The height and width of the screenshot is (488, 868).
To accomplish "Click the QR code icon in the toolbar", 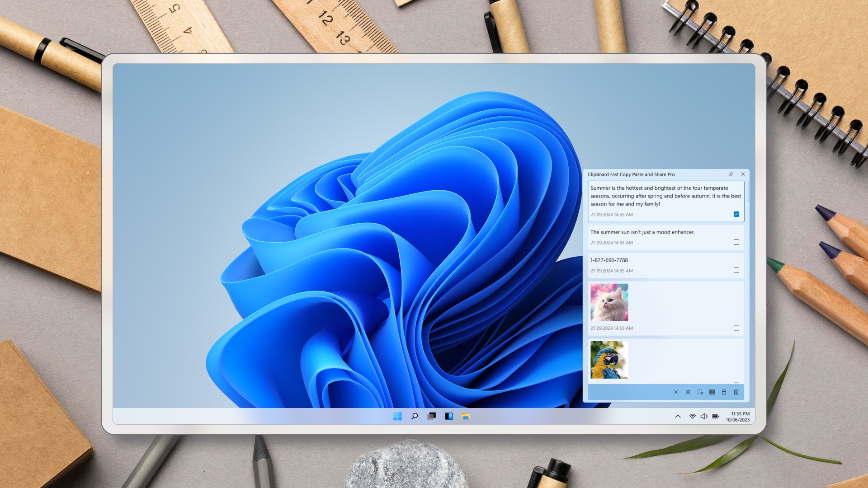I will (x=712, y=392).
